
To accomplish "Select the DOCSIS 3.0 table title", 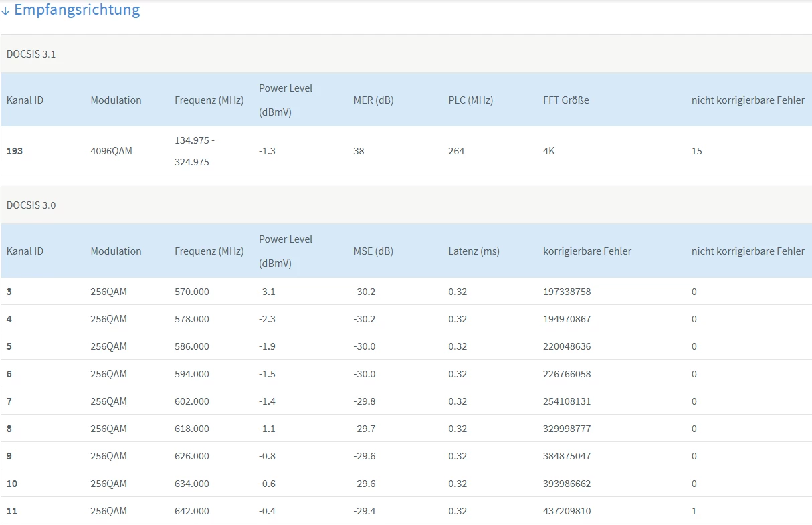I will pos(31,205).
